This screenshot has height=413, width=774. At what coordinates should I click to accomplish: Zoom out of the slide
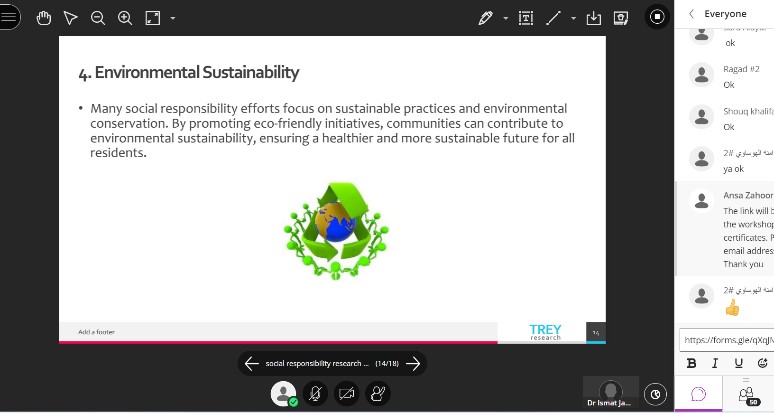pos(98,18)
